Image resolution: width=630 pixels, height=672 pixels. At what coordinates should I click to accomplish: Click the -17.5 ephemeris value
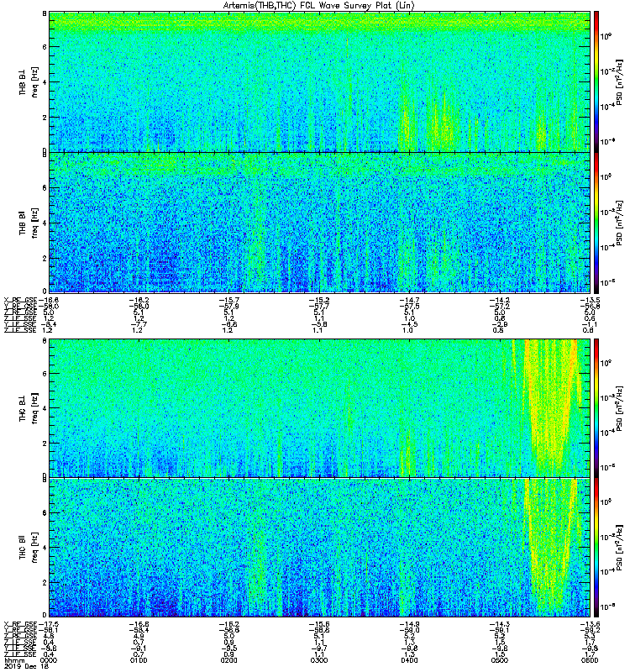pos(49,624)
